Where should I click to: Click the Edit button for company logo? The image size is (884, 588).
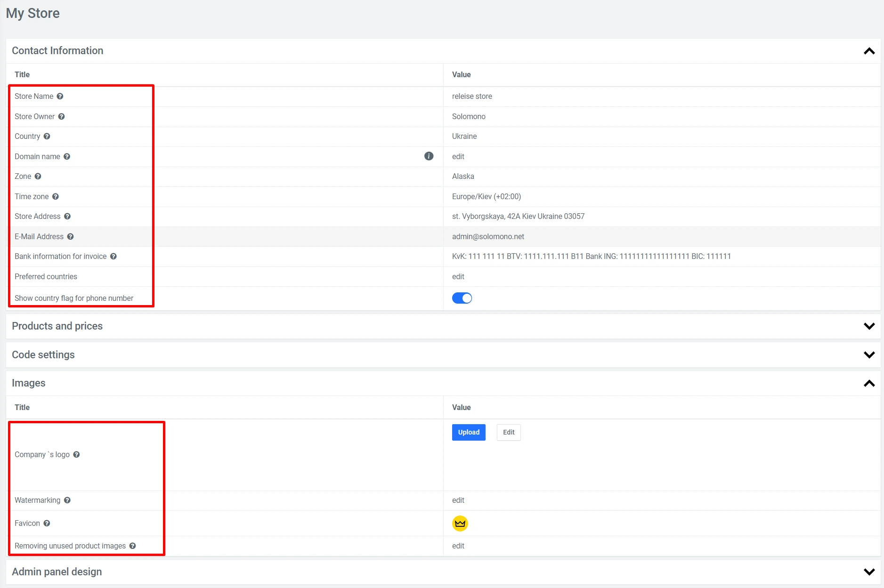[x=508, y=433]
